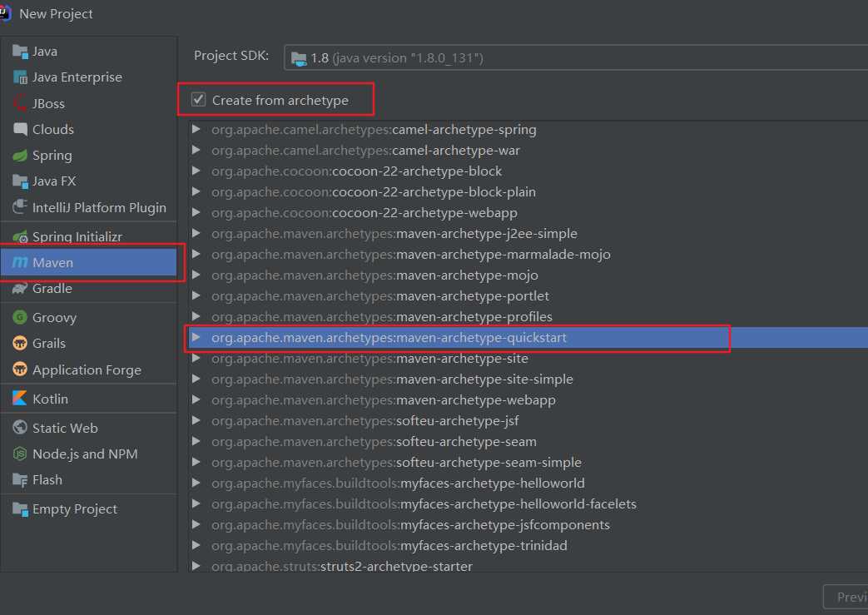Select Static Web project type label
868x615 pixels.
coord(65,428)
